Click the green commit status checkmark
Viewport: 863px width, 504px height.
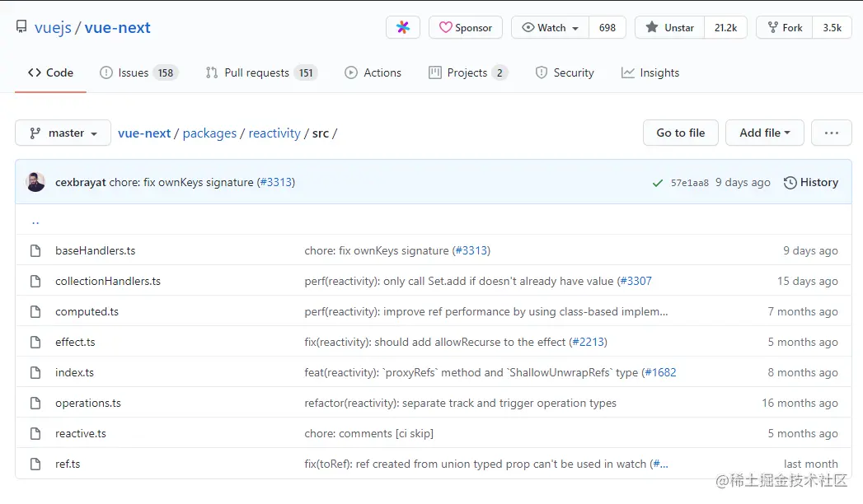pos(657,183)
